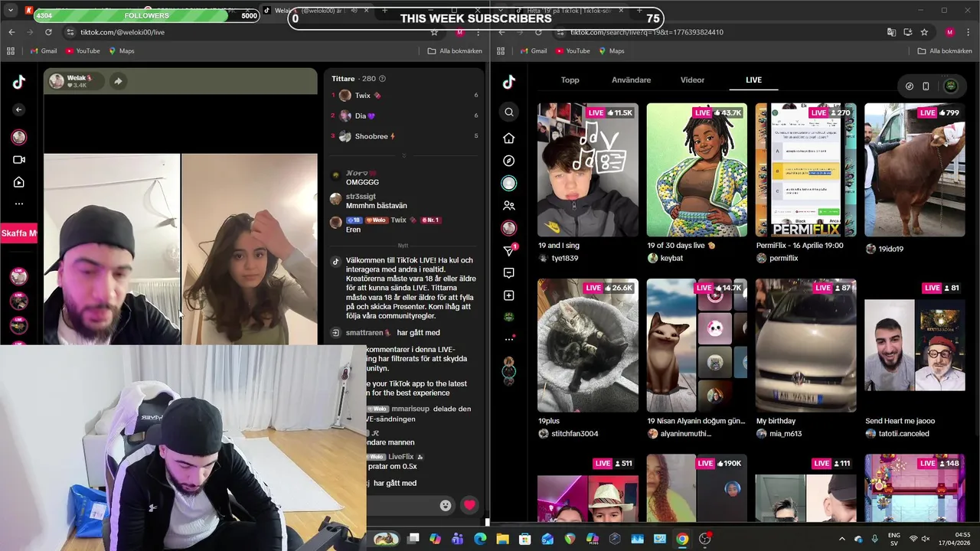Open new tab in right Chrome window
The image size is (980, 551).
tap(640, 11)
